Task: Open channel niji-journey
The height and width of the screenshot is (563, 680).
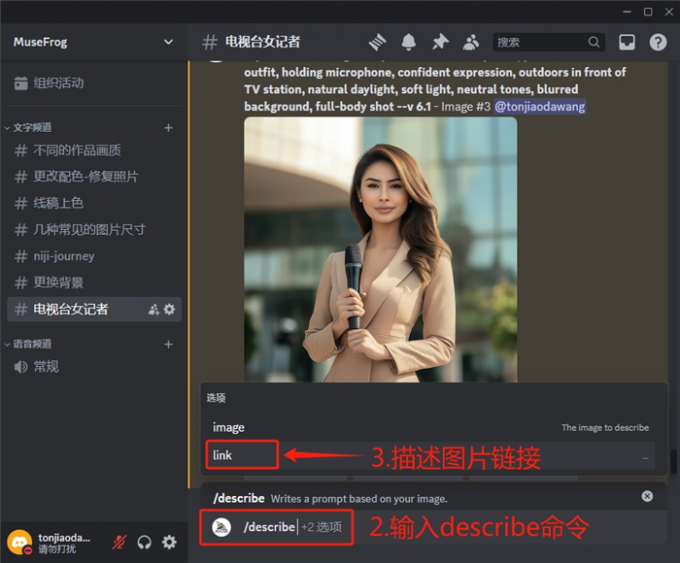Action: click(x=94, y=256)
